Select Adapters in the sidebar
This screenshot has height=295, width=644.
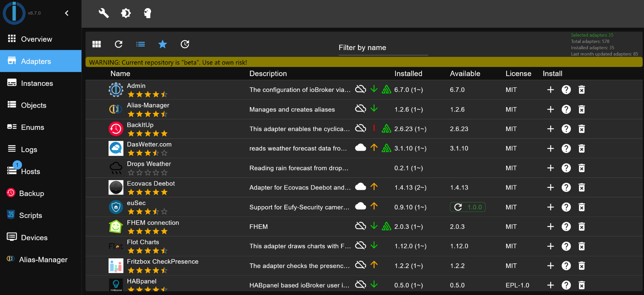[x=41, y=61]
